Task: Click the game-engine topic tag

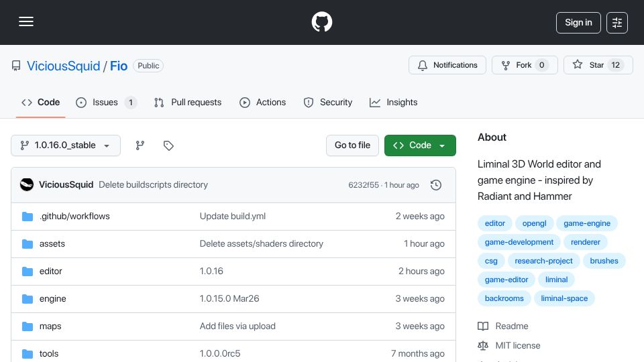Action: coord(587,223)
